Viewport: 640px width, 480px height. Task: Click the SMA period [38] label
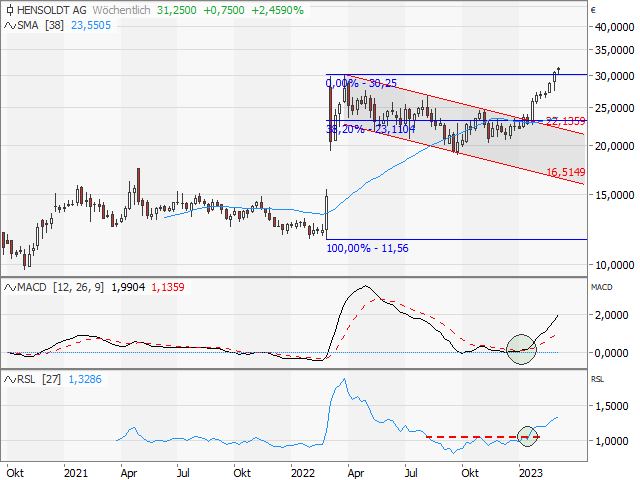coord(54,25)
